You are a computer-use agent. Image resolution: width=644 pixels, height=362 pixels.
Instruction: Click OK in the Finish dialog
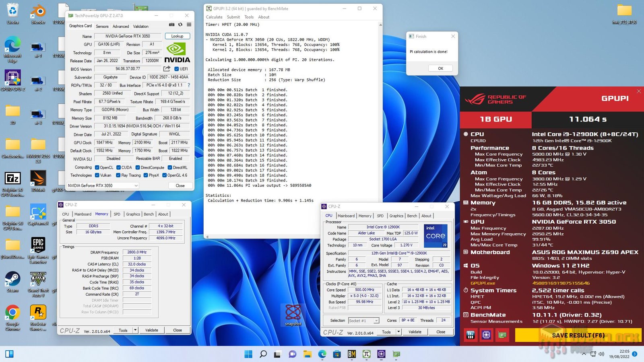pyautogui.click(x=440, y=68)
